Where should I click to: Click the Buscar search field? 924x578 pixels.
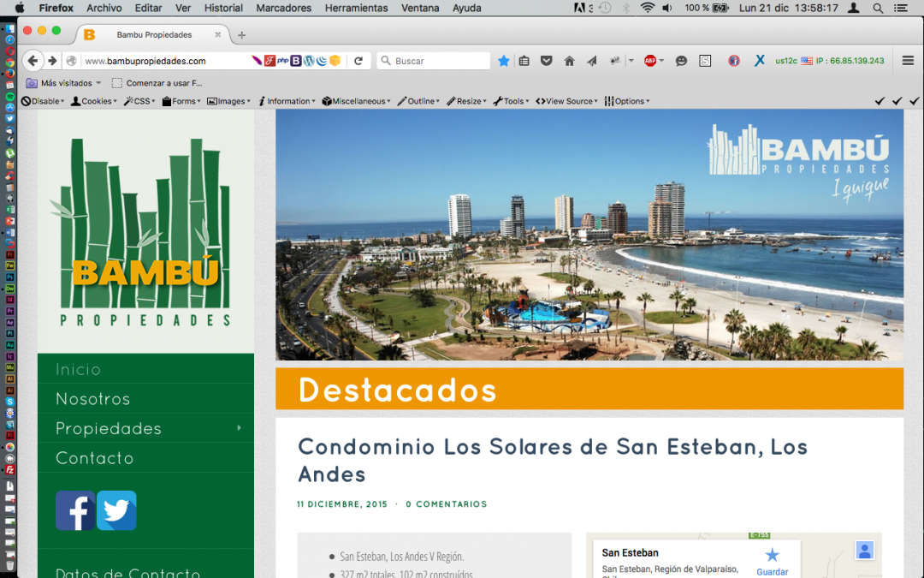[x=433, y=61]
